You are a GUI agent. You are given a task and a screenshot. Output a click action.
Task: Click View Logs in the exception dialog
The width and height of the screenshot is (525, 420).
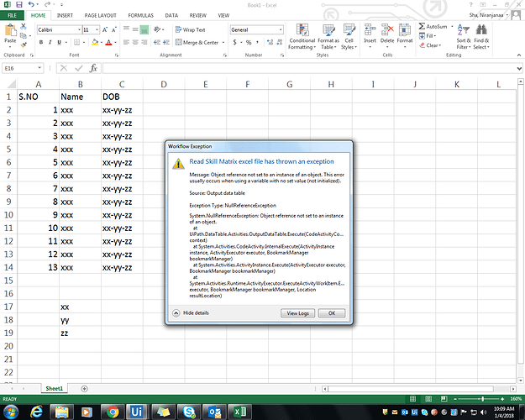297,313
